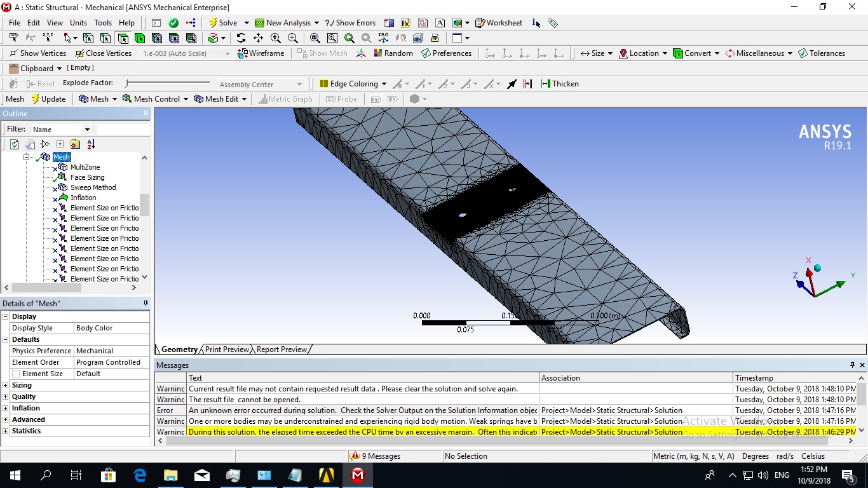Image resolution: width=868 pixels, height=488 pixels.
Task: Pin the Messages panel
Action: click(852, 365)
